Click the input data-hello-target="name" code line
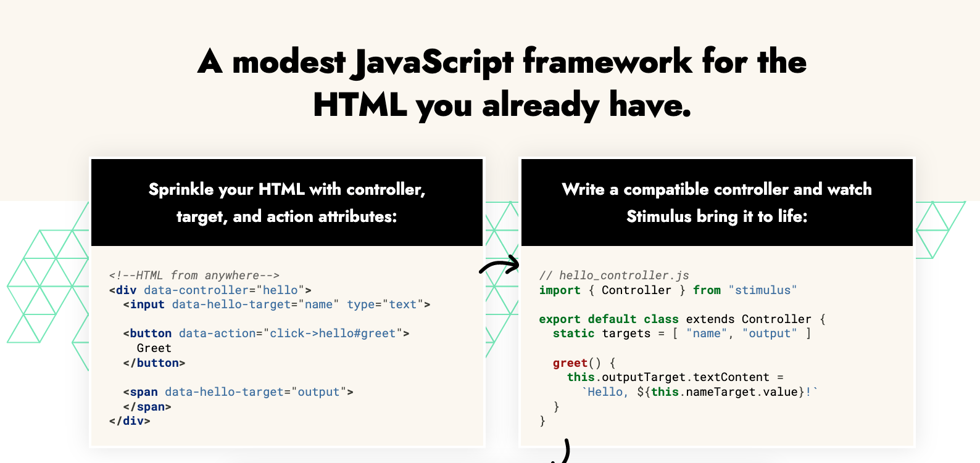The width and height of the screenshot is (980, 463). pos(276,305)
